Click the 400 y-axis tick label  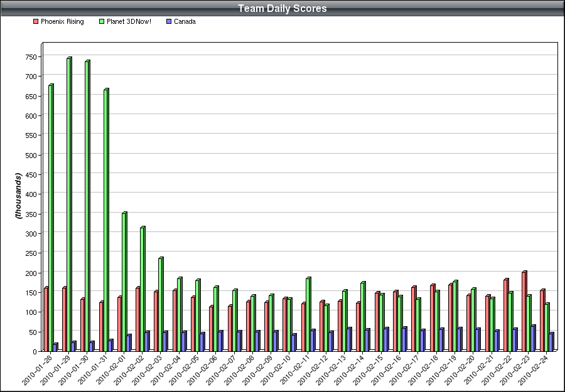(x=31, y=194)
